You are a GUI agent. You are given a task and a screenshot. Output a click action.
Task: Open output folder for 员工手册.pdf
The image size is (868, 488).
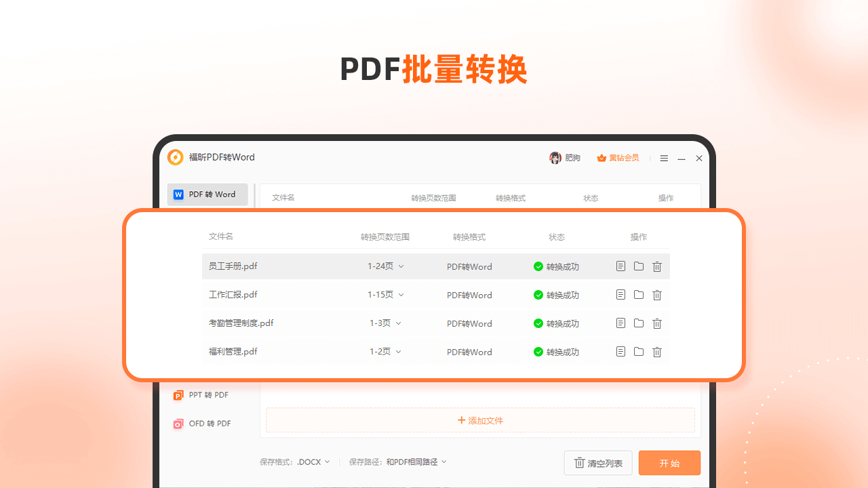pos(639,266)
